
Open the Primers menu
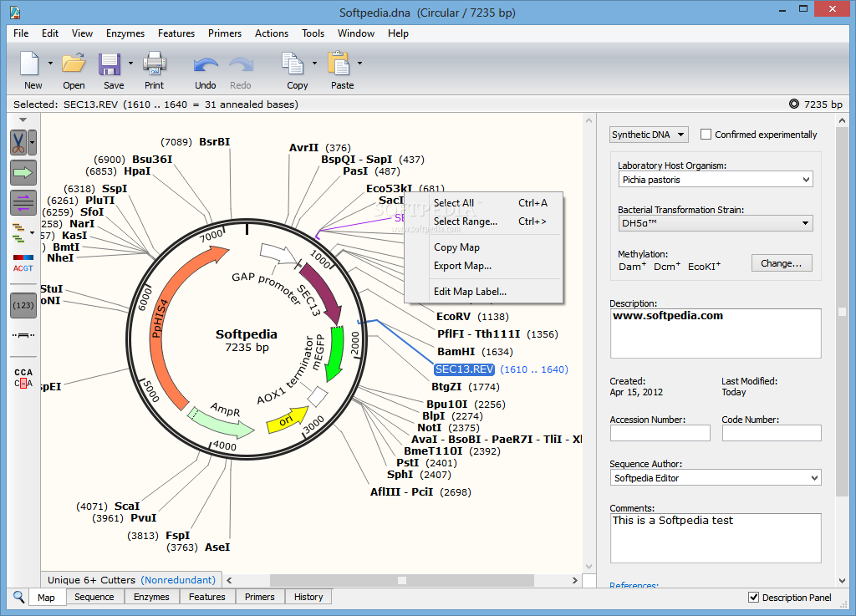pos(224,33)
